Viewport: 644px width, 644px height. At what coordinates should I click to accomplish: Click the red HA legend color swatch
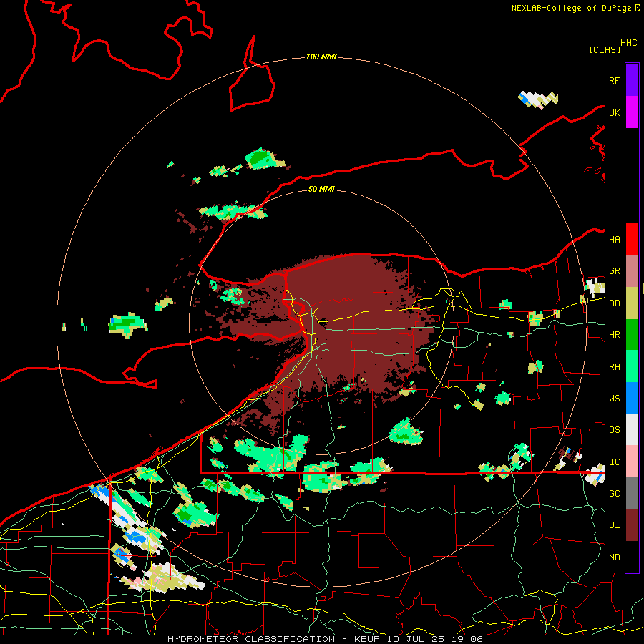coord(632,239)
